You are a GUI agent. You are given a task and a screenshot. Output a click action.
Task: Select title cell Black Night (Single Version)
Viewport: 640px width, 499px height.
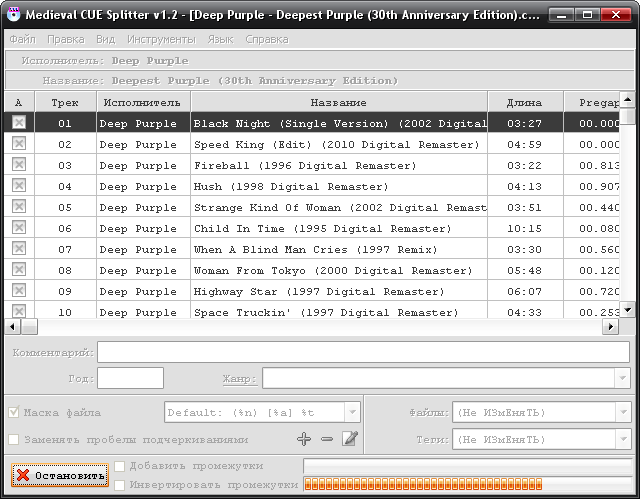(339, 123)
